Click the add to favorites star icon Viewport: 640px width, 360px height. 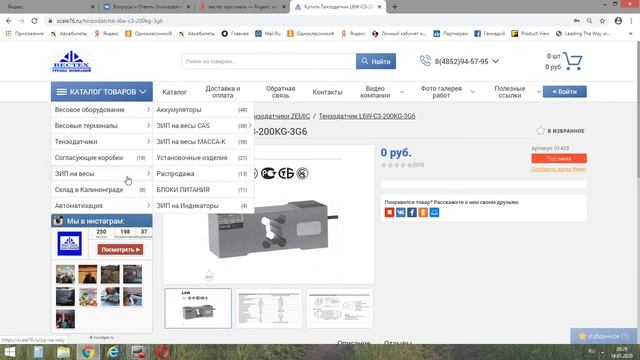(x=540, y=131)
